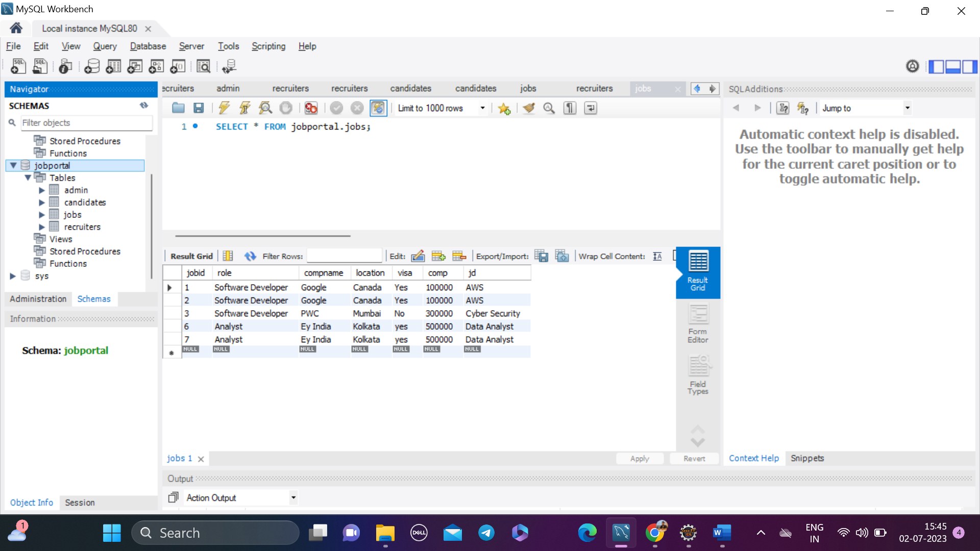This screenshot has height=551, width=980.
Task: Collapse the Tables node
Action: (x=28, y=178)
